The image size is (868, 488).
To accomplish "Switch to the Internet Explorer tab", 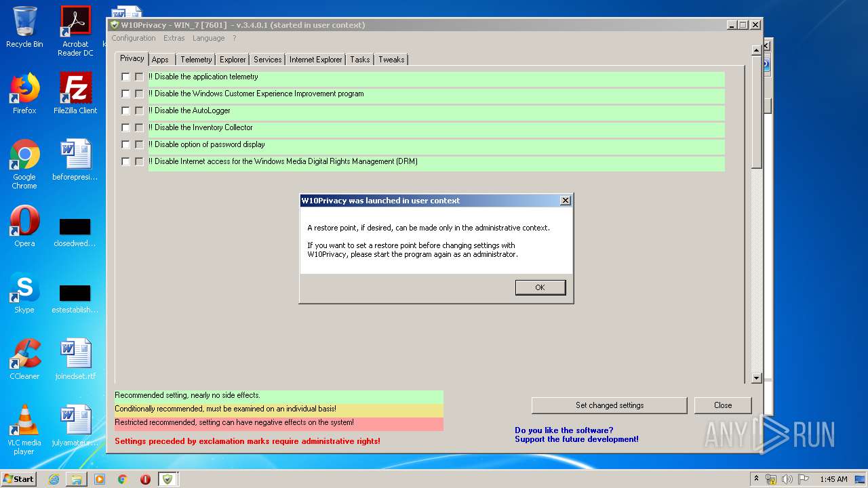I will [315, 60].
